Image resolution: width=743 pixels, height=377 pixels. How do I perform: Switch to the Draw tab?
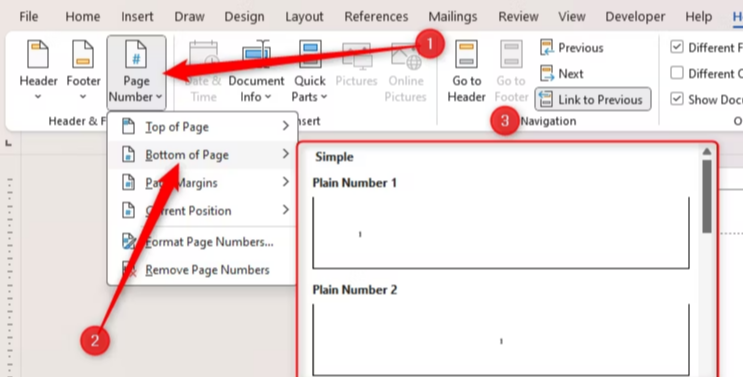point(189,17)
